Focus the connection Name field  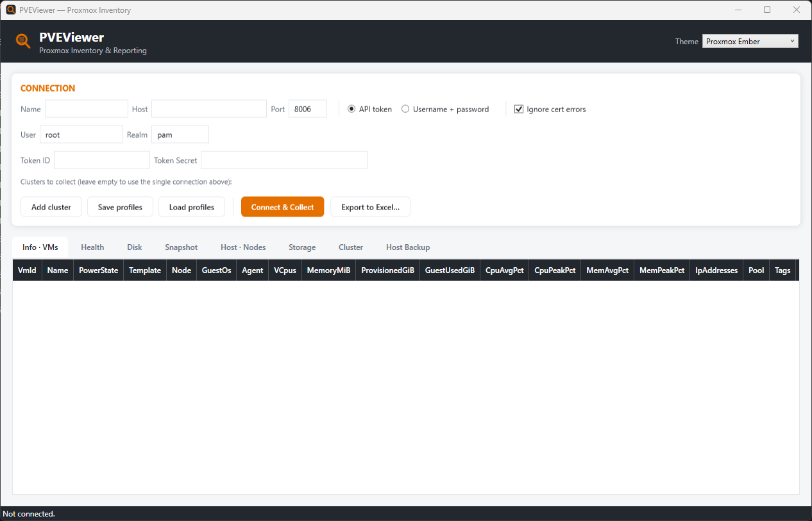(x=87, y=109)
